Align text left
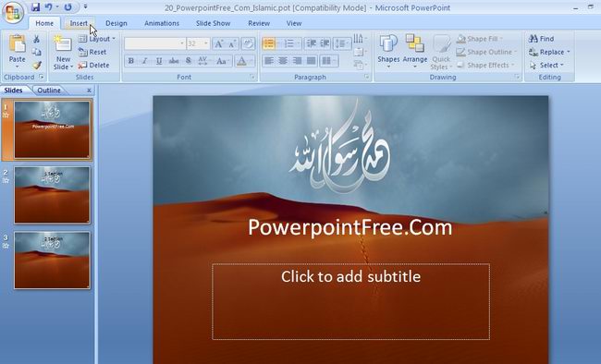The width and height of the screenshot is (601, 364). [269, 61]
